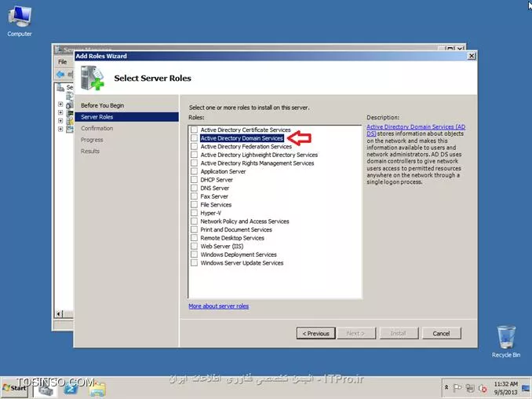Open the Start menu

(x=15, y=388)
